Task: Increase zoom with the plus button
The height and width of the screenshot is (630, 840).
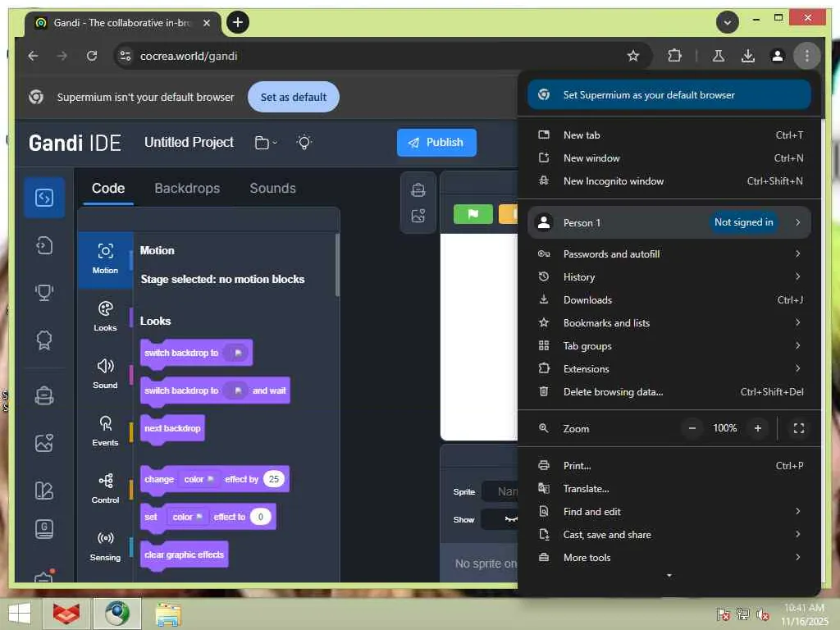Action: pyautogui.click(x=757, y=428)
